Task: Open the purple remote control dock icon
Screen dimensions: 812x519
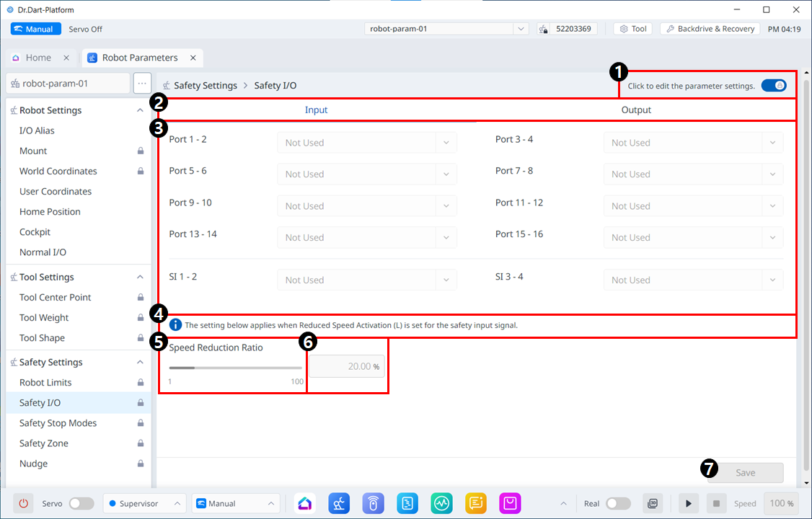Action: point(373,503)
